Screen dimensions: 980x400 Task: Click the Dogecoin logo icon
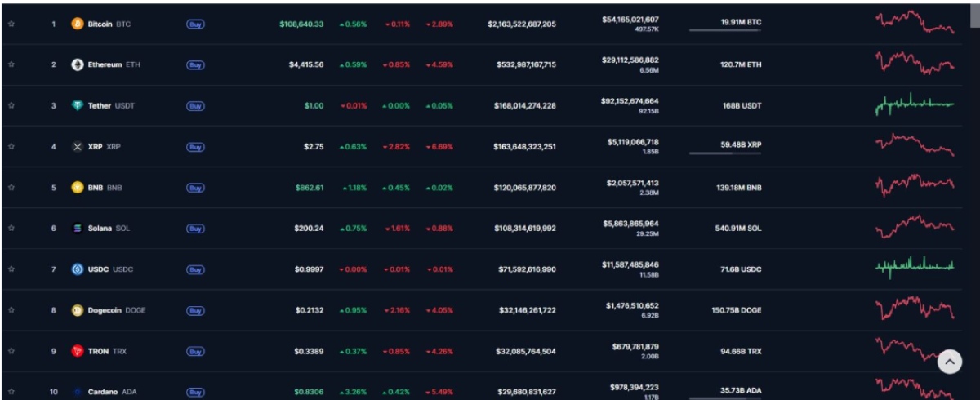click(x=78, y=310)
